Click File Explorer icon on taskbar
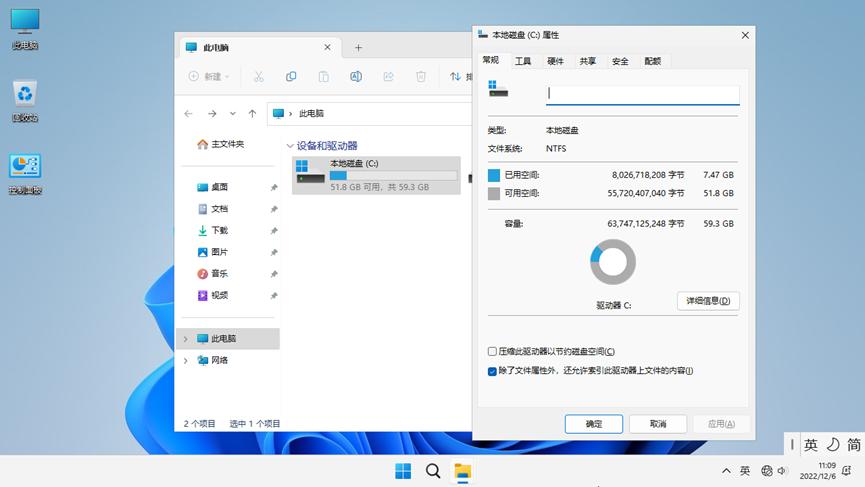Image resolution: width=865 pixels, height=487 pixels. [x=462, y=472]
